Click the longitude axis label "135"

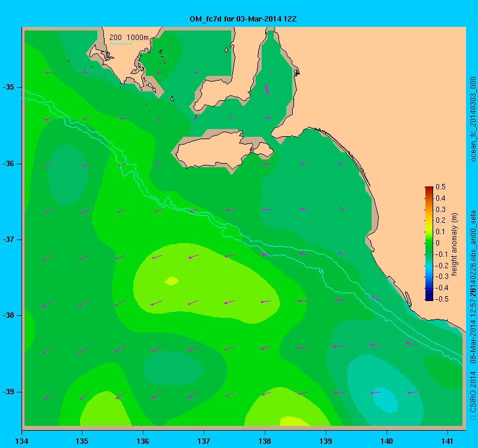82,441
